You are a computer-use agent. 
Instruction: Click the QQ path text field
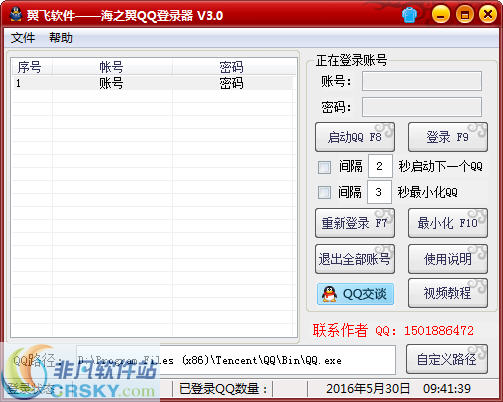[236, 360]
